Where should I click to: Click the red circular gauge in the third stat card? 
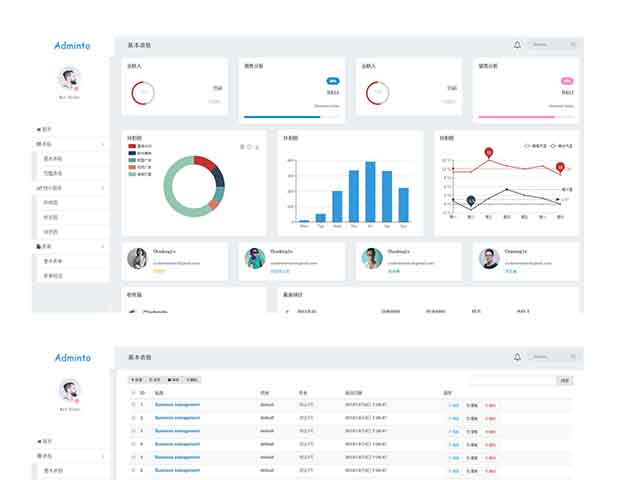pyautogui.click(x=377, y=93)
